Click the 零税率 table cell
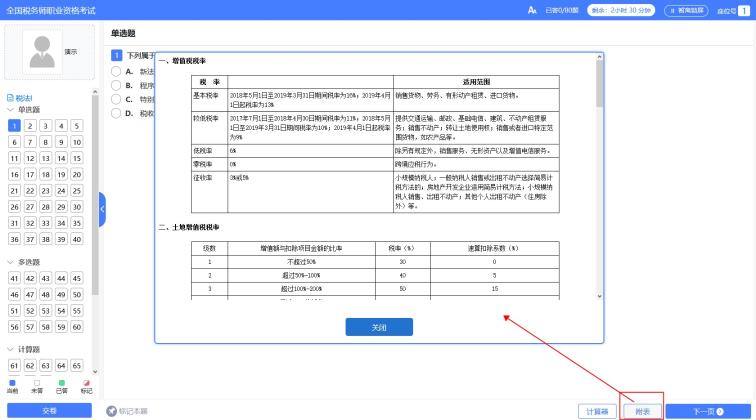Viewport: 756px width, 420px height. coord(209,164)
